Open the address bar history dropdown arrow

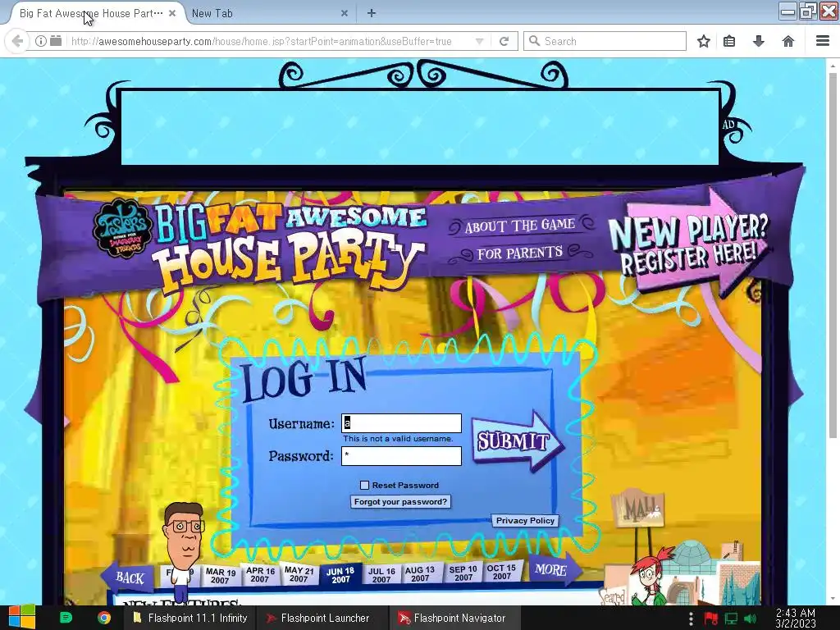tap(479, 41)
